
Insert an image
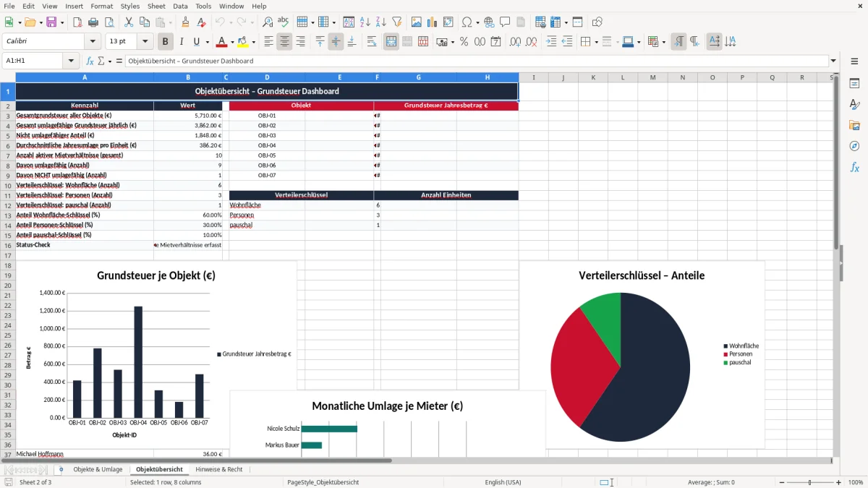tap(417, 22)
